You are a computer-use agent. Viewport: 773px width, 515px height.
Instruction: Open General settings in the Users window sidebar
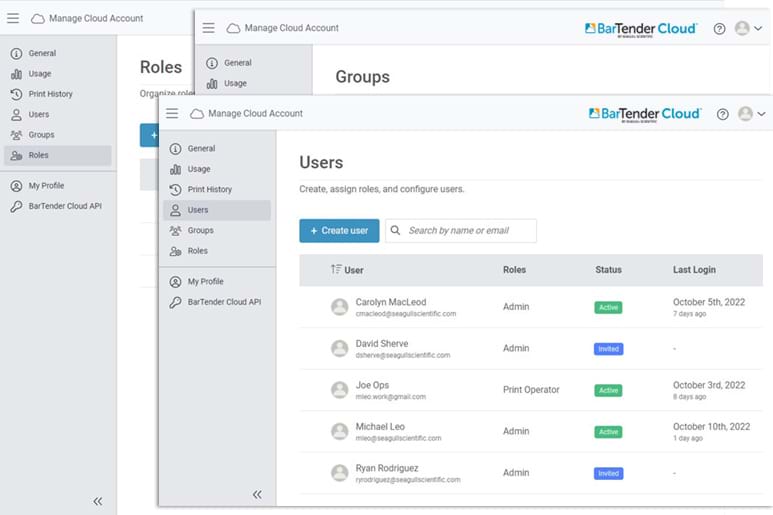click(x=200, y=149)
